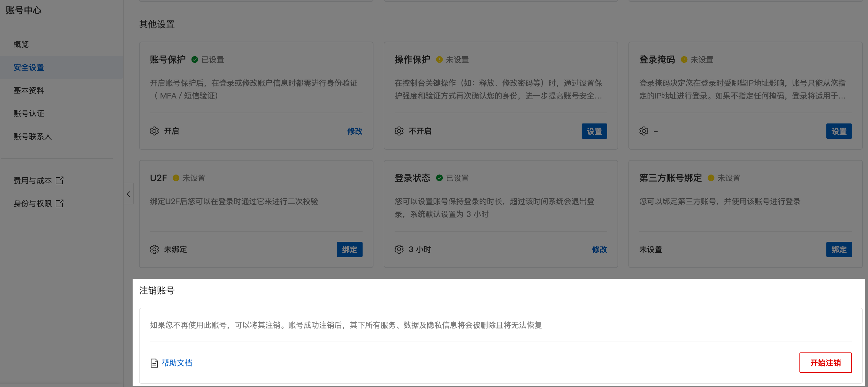Click external link icon next to 身份与权限

pyautogui.click(x=60, y=203)
